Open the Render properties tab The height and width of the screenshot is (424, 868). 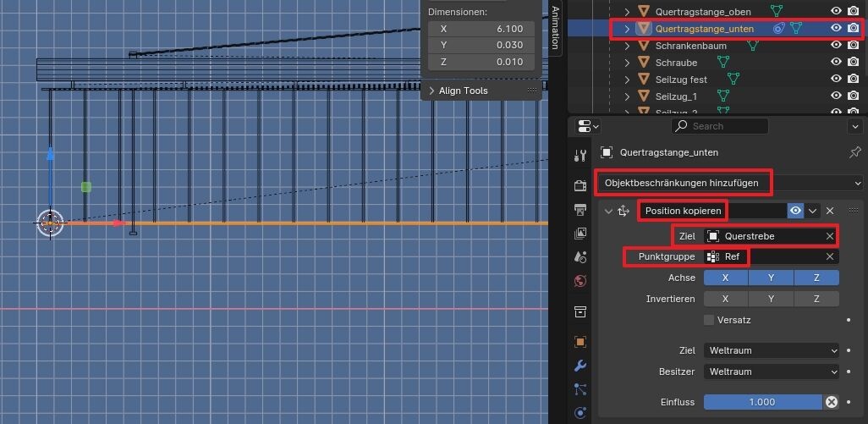(580, 185)
